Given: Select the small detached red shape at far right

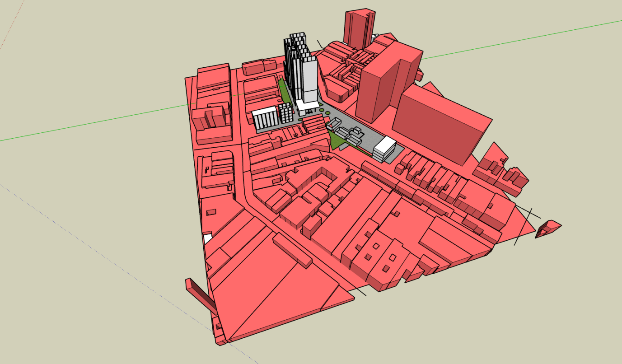Looking at the screenshot, I should click(x=548, y=229).
